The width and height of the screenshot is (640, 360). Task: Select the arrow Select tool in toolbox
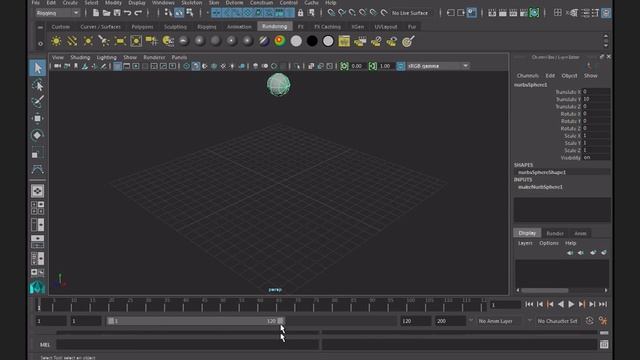click(37, 68)
